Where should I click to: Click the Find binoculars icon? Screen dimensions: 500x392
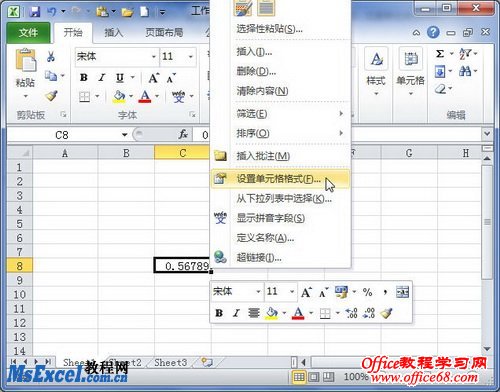tap(465, 71)
